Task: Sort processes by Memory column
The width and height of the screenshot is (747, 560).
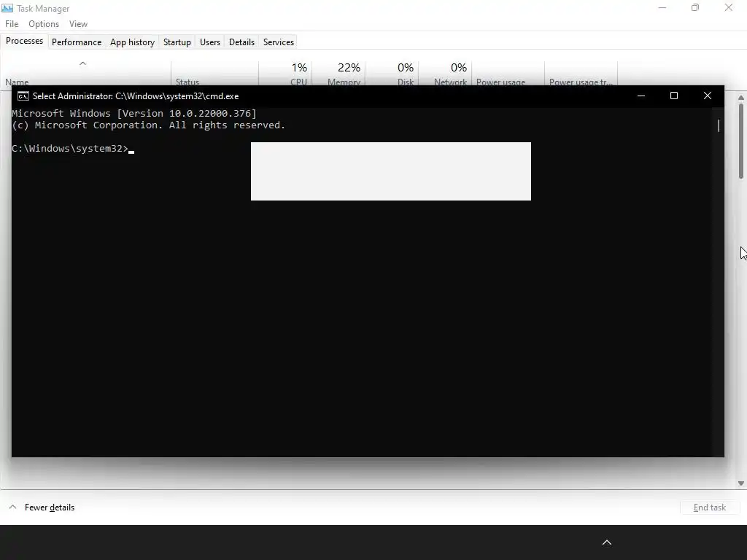Action: tap(338, 74)
